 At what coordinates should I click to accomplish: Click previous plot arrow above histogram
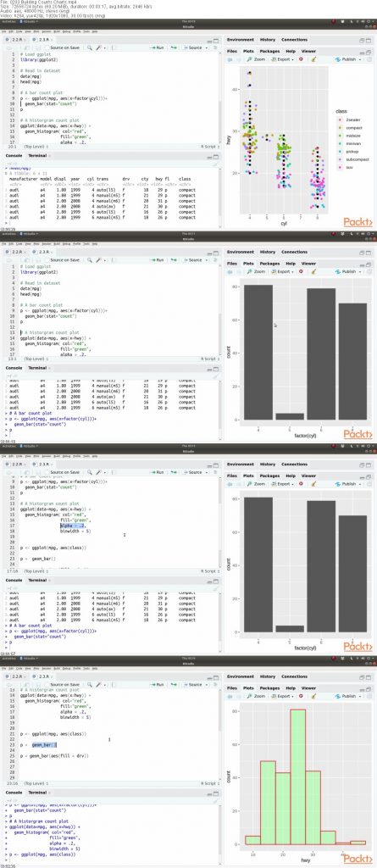(230, 696)
